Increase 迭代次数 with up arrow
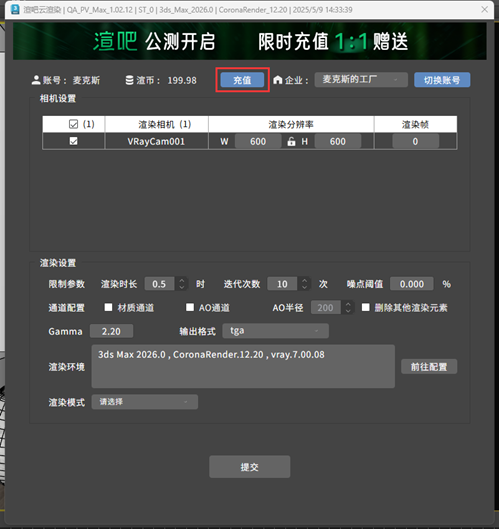499x529 pixels. tap(305, 281)
